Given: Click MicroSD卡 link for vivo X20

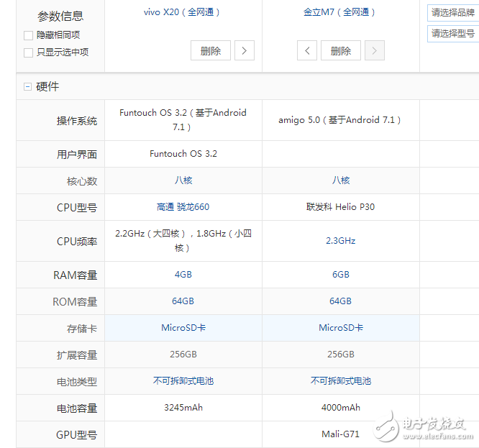Looking at the screenshot, I should point(183,328).
